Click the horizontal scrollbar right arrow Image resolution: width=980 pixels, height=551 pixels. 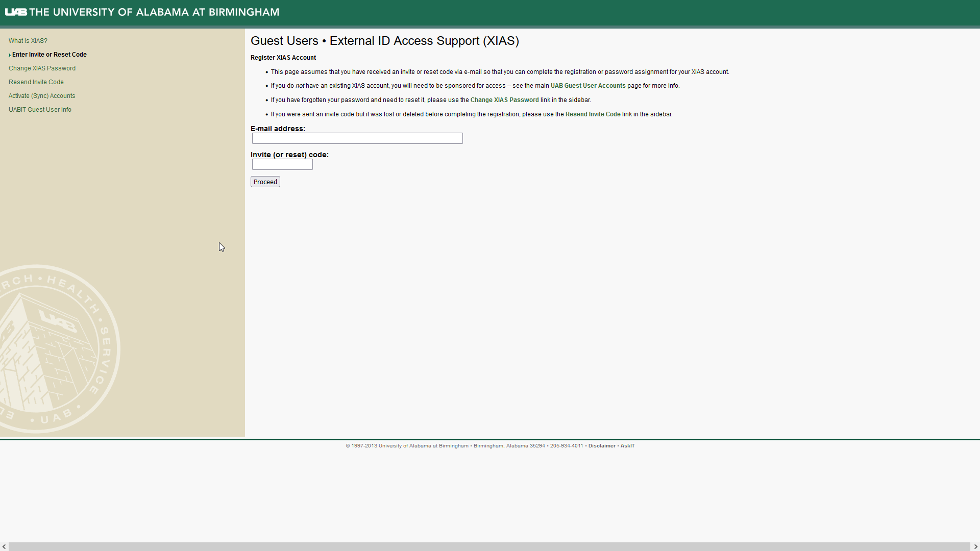tap(975, 547)
